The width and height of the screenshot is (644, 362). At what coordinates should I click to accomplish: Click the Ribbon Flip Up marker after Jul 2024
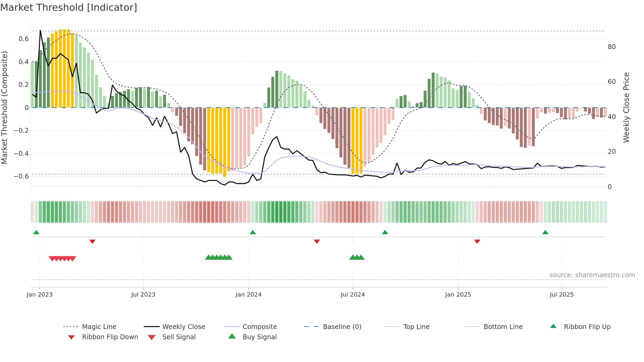pyautogui.click(x=385, y=232)
